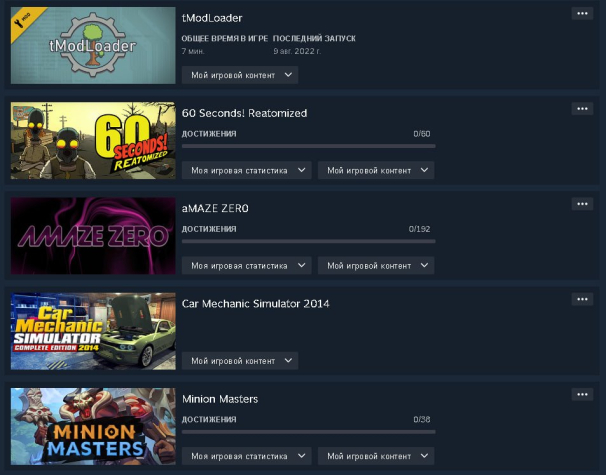Click Minion Masters 'Достижения' achievements label
This screenshot has width=606, height=475.
pyautogui.click(x=209, y=419)
